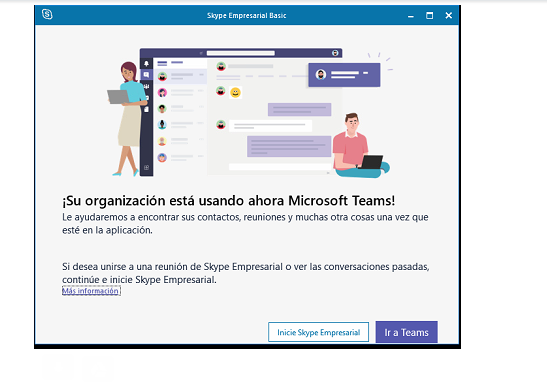The height and width of the screenshot is (385, 547).
Task: Click the 'Ir a Teams' button
Action: [x=406, y=332]
